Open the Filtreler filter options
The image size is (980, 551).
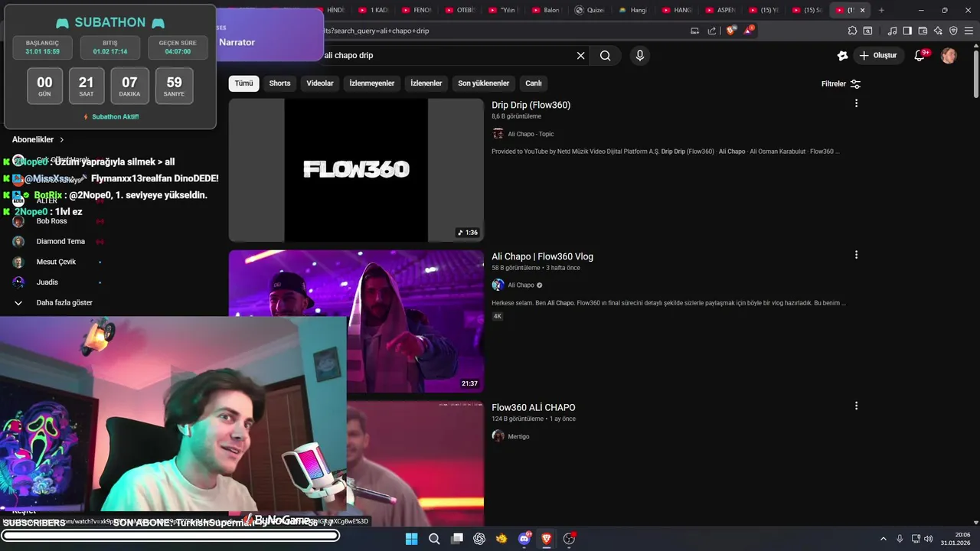pyautogui.click(x=841, y=83)
